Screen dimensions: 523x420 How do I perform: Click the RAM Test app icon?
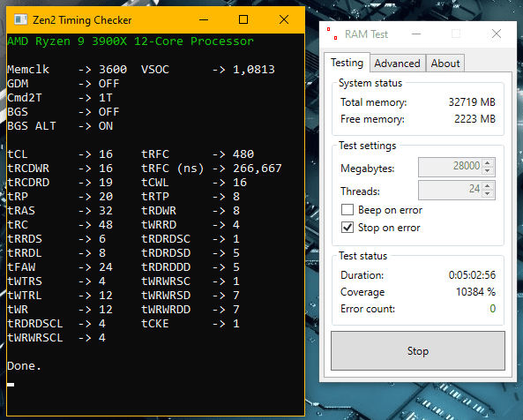click(332, 34)
